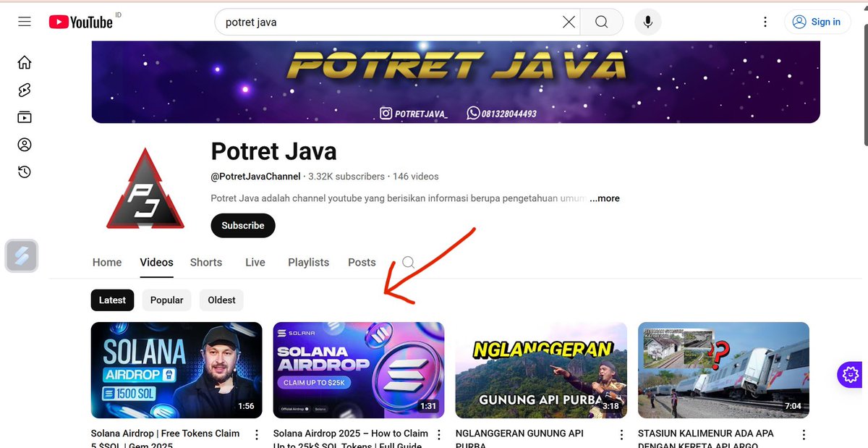The height and width of the screenshot is (448, 868).
Task: Open options for Solana Airdrop Free Tokens video
Action: click(x=256, y=435)
